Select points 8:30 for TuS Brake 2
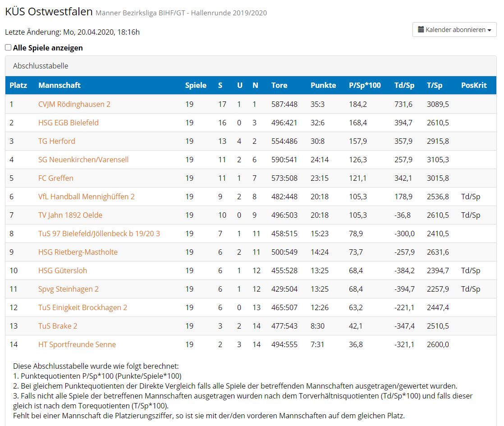 [x=317, y=326]
